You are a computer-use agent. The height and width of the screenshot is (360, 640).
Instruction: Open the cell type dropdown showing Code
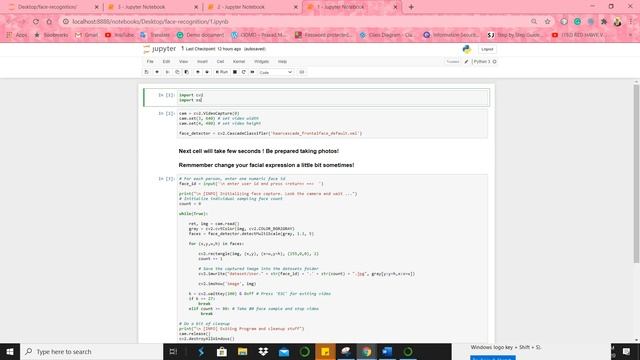(x=276, y=72)
